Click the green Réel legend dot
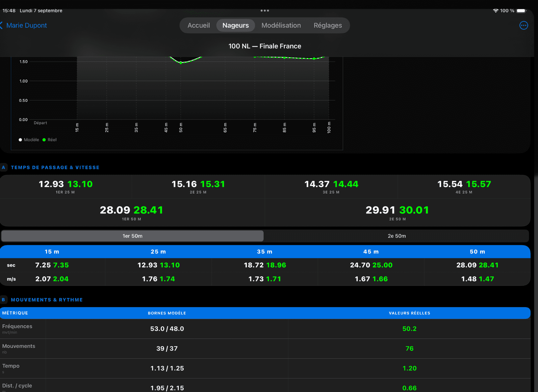 tap(44, 140)
